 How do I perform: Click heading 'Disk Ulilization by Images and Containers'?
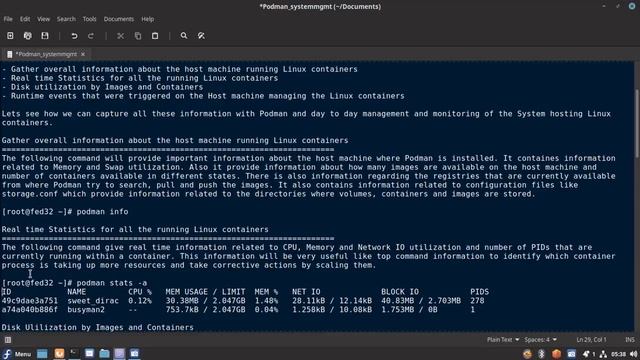(98, 328)
